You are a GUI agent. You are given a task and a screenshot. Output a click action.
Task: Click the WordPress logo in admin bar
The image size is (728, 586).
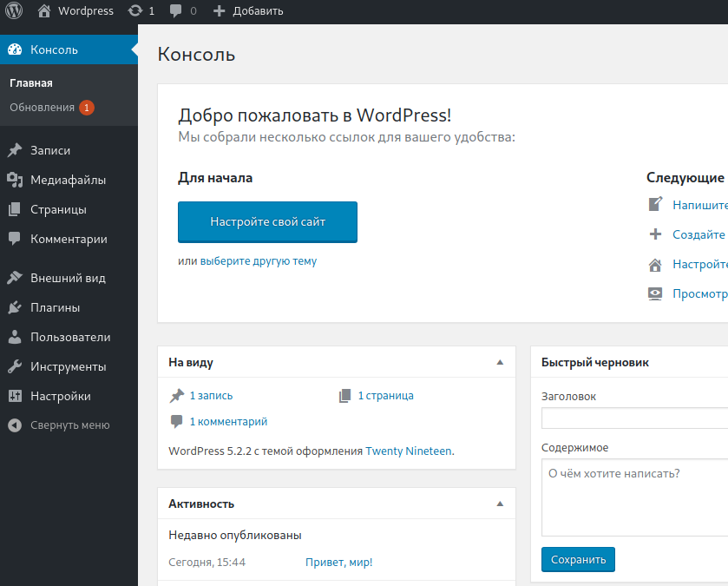(x=14, y=10)
